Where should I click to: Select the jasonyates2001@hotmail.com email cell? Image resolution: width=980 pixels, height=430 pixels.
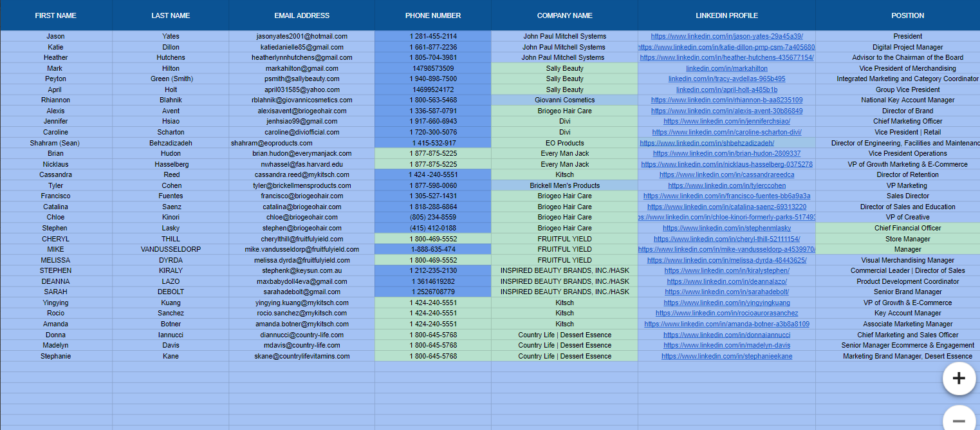(302, 37)
